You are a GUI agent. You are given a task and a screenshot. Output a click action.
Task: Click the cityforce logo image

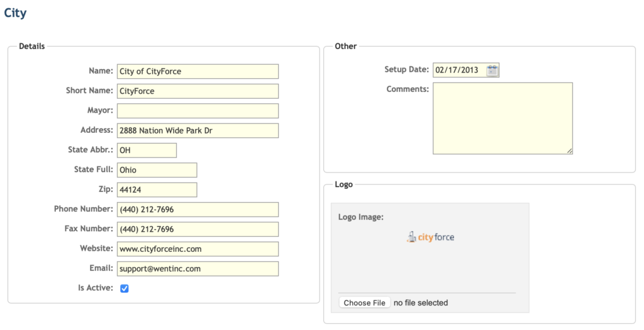point(430,237)
